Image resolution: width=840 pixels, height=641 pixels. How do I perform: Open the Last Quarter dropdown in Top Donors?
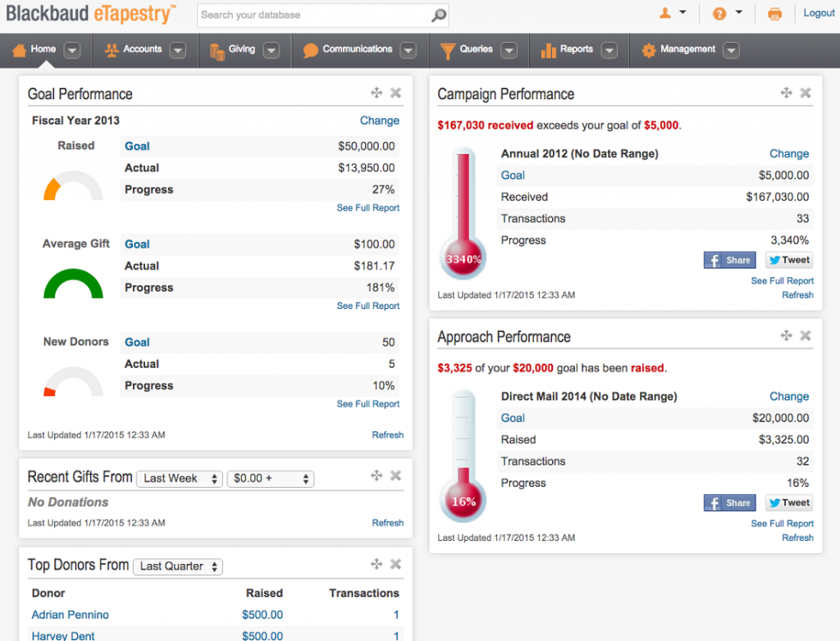tap(177, 566)
